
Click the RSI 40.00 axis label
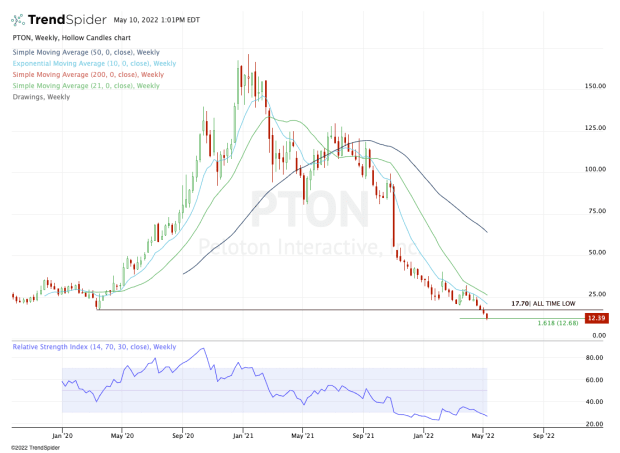point(594,402)
